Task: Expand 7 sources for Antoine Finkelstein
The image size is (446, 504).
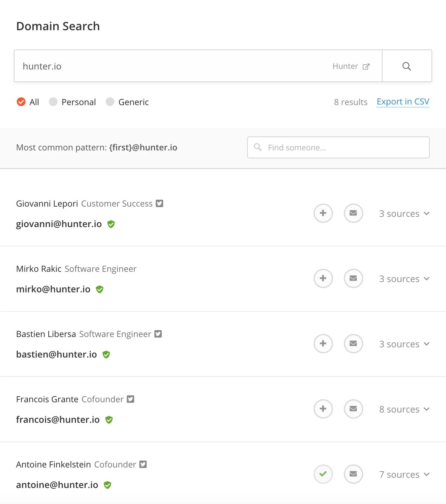Action: pos(404,475)
